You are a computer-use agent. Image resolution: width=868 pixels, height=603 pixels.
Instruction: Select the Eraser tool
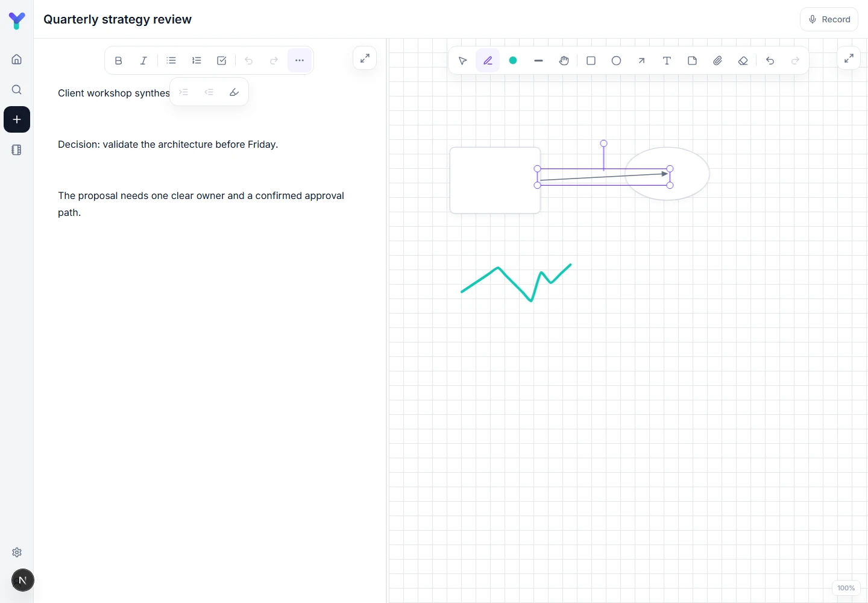(743, 60)
